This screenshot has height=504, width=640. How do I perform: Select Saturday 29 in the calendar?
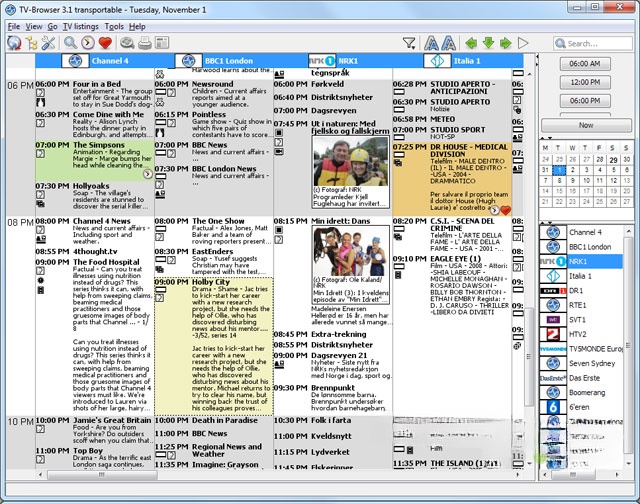[613, 160]
